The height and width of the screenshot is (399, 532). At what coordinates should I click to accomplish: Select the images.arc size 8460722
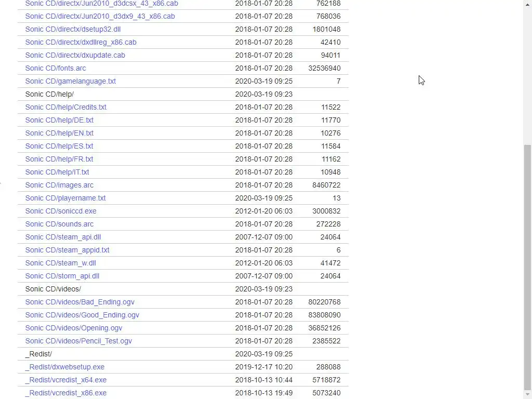tap(326, 185)
